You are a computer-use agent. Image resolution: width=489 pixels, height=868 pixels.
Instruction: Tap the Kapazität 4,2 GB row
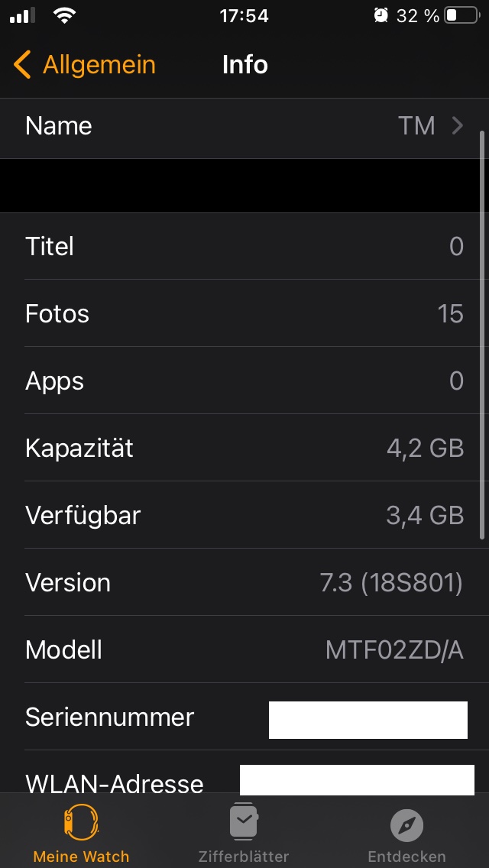(244, 448)
